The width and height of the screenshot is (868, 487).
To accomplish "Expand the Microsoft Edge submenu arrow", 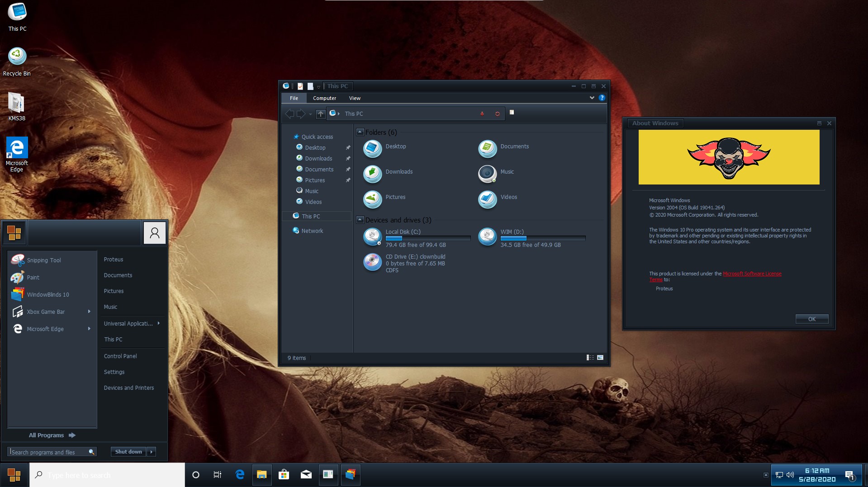I will pyautogui.click(x=89, y=329).
